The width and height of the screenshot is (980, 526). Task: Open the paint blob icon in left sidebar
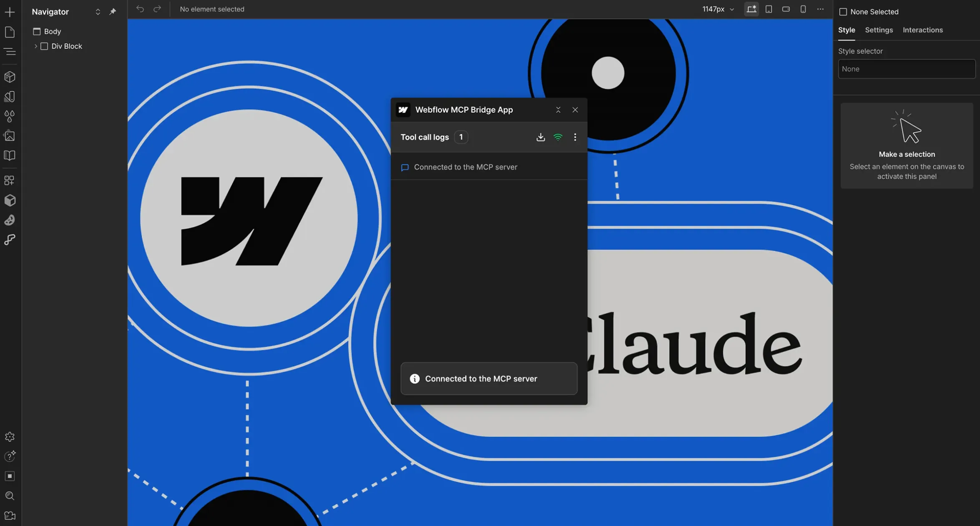[10, 220]
